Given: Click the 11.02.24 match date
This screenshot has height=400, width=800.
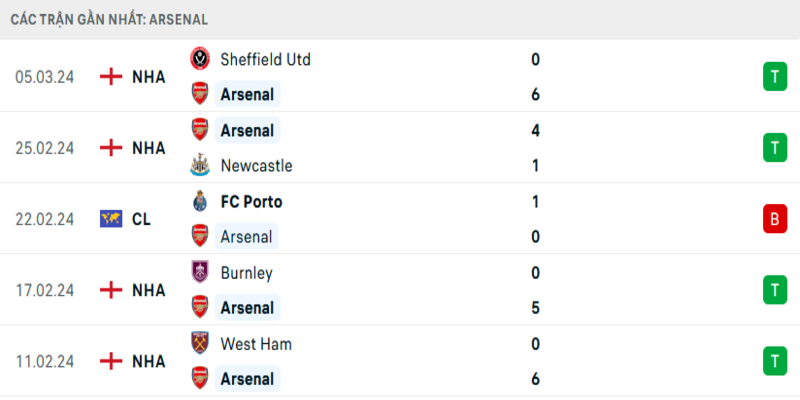Looking at the screenshot, I should pos(45,361).
